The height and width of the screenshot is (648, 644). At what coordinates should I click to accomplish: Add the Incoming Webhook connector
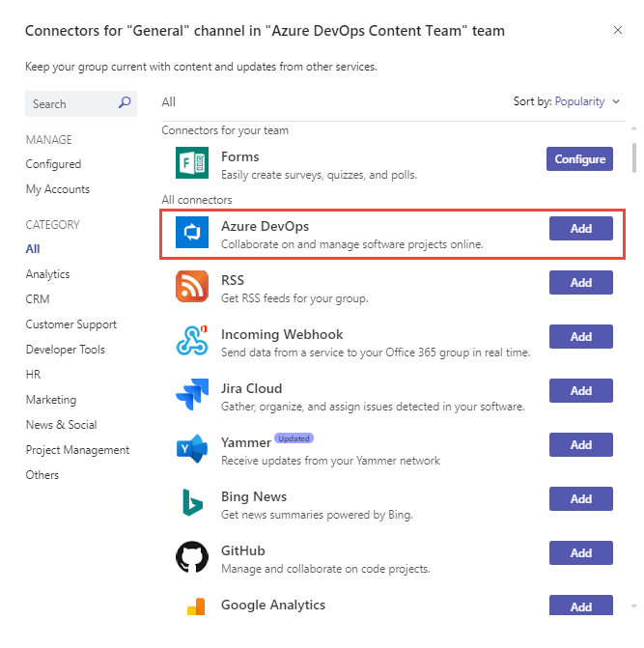click(x=581, y=336)
